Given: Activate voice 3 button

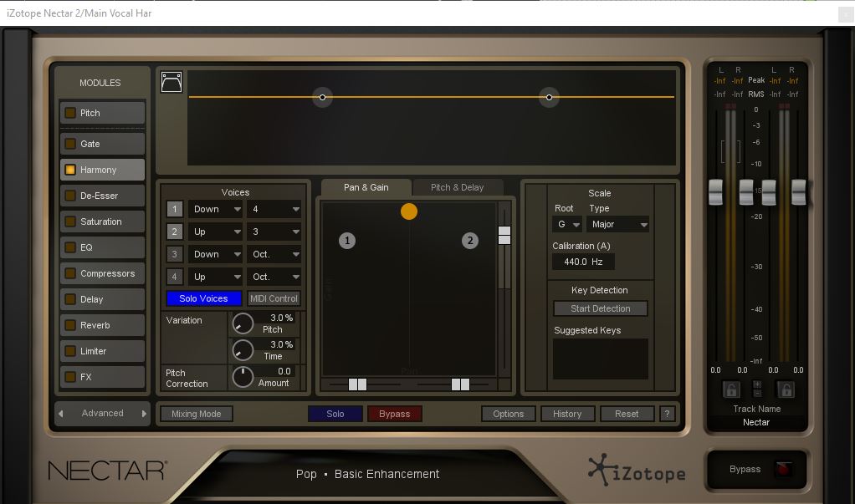Looking at the screenshot, I should tap(175, 254).
